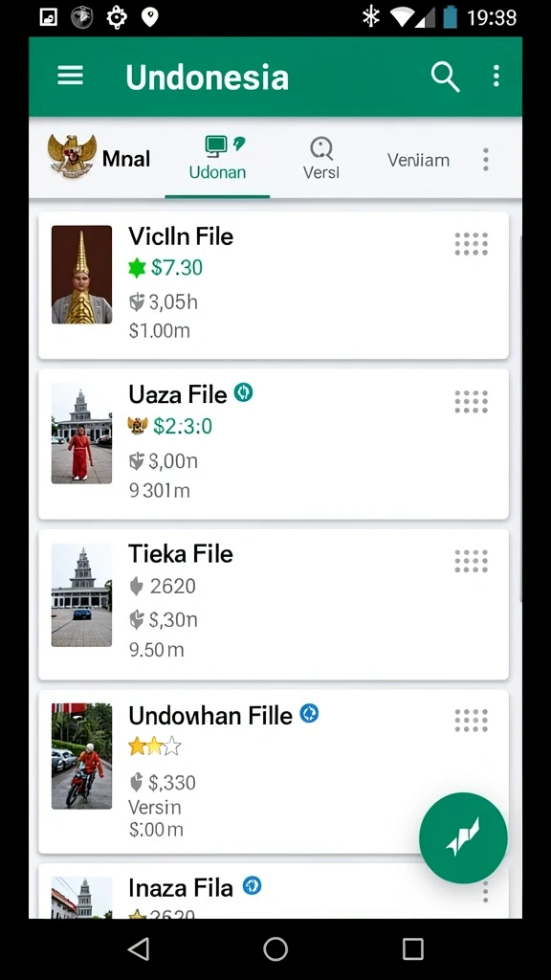Open the hamburger navigation menu
The width and height of the screenshot is (551, 980).
click(x=70, y=77)
